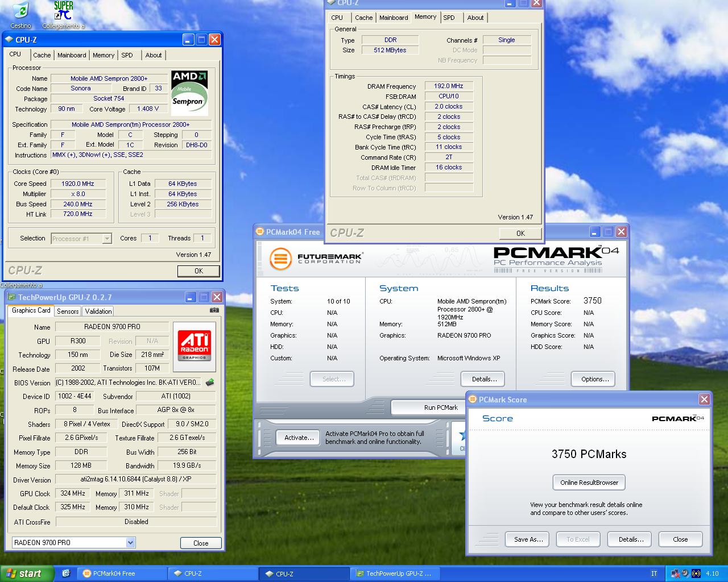This screenshot has width=728, height=582.
Task: Click Close button in GPU-Z
Action: 201,543
